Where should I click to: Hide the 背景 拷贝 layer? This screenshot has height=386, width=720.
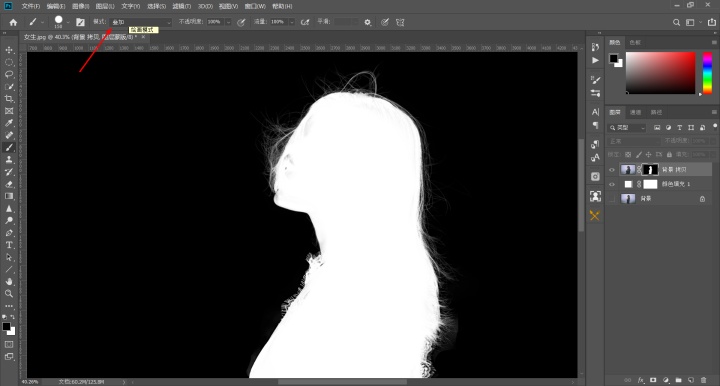click(x=612, y=170)
